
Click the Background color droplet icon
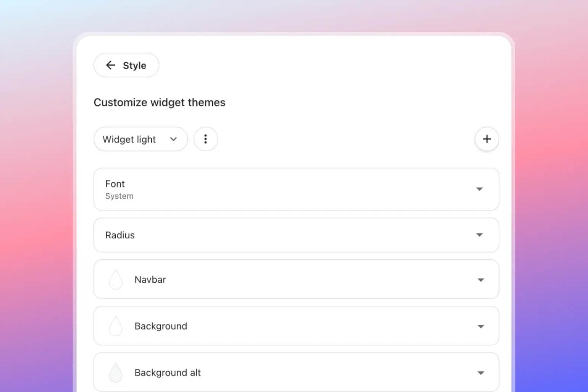click(116, 326)
